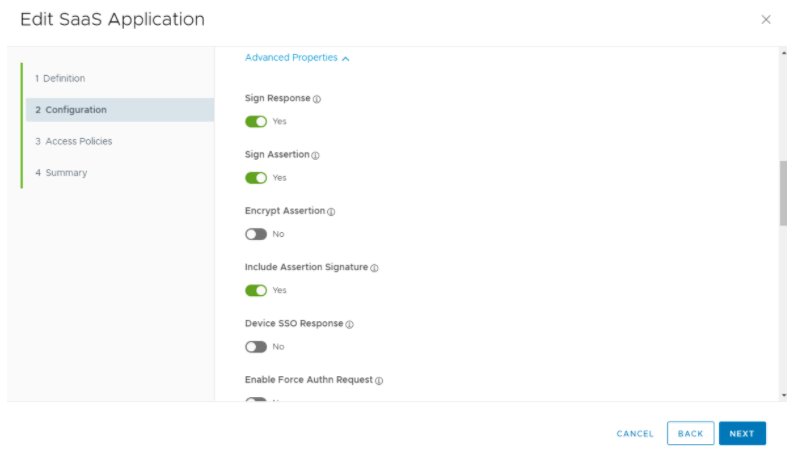Enable the Encrypt Assertion toggle
This screenshot has width=801, height=467.
click(256, 234)
